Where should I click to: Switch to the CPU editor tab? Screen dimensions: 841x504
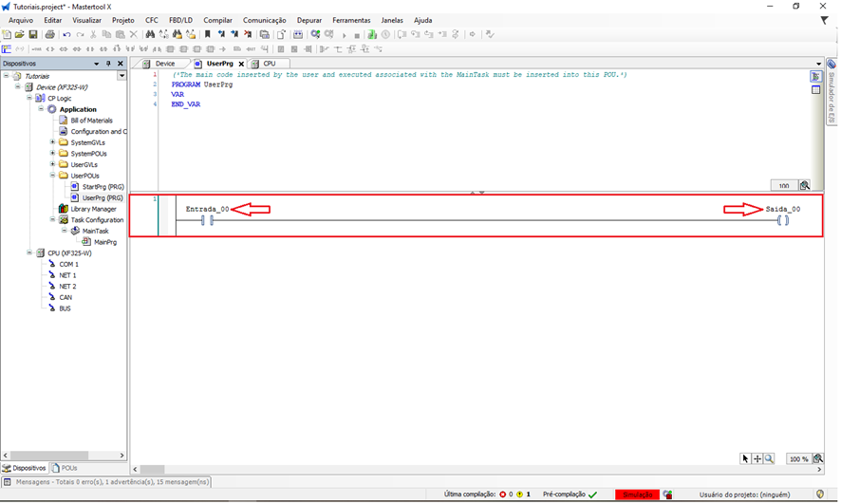(x=269, y=64)
